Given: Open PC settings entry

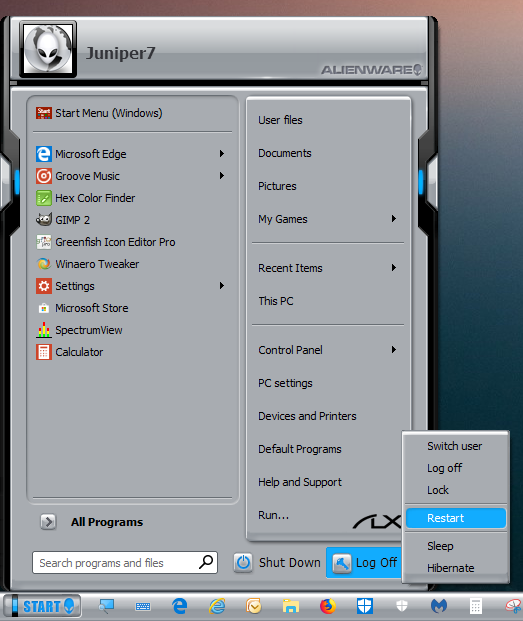Looking at the screenshot, I should point(285,383).
